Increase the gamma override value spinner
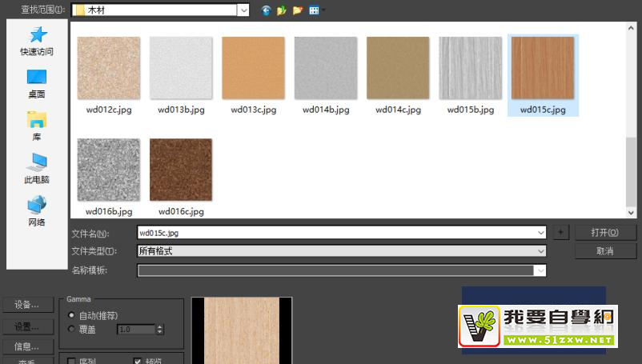Viewport: 642px width, 364px height. tap(159, 326)
